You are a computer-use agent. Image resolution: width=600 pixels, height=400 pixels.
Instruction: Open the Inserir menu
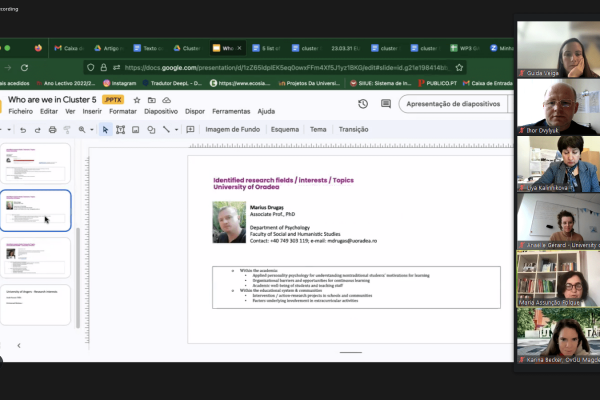pyautogui.click(x=92, y=111)
